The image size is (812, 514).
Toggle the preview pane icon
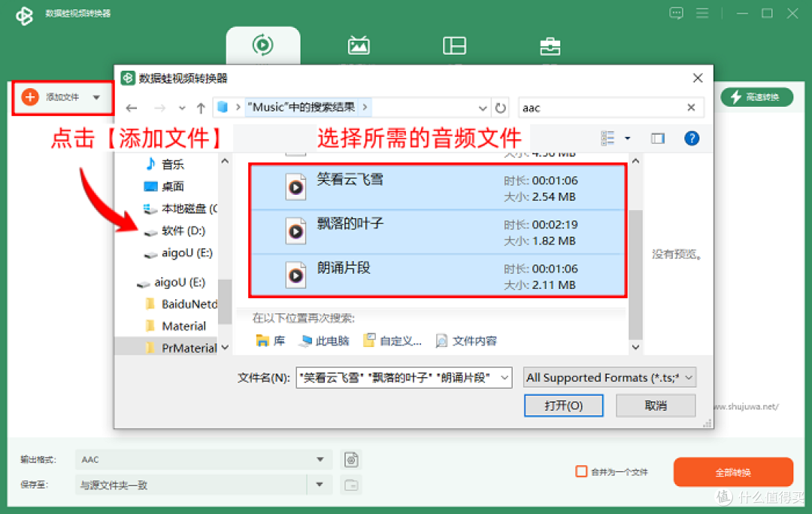pyautogui.click(x=658, y=138)
